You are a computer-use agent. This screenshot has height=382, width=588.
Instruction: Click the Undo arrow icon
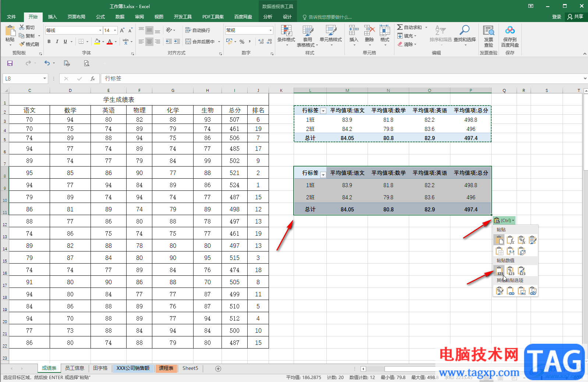point(47,63)
